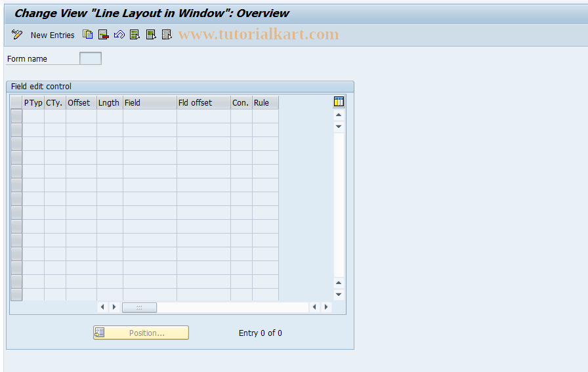
Task: Click the up arrow just below table settings icon
Action: tap(339, 115)
